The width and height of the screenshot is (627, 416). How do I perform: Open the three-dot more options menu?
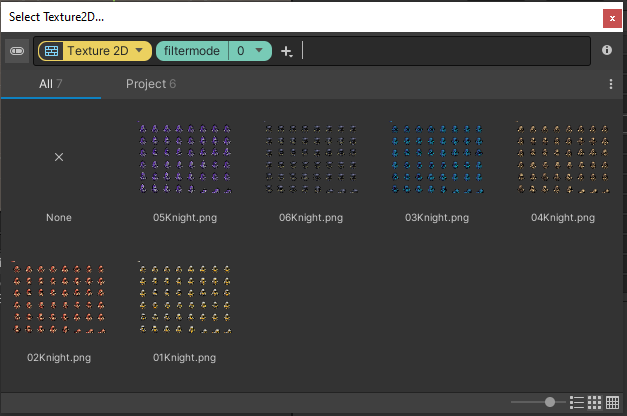pyautogui.click(x=611, y=84)
